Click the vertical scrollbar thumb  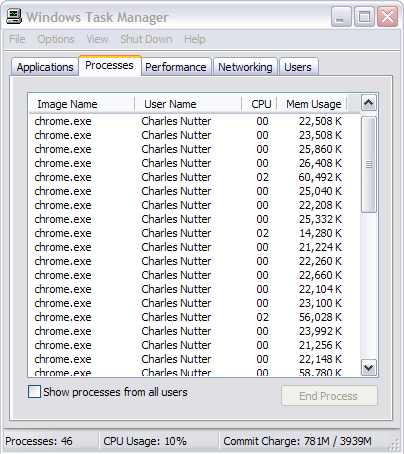click(x=369, y=164)
